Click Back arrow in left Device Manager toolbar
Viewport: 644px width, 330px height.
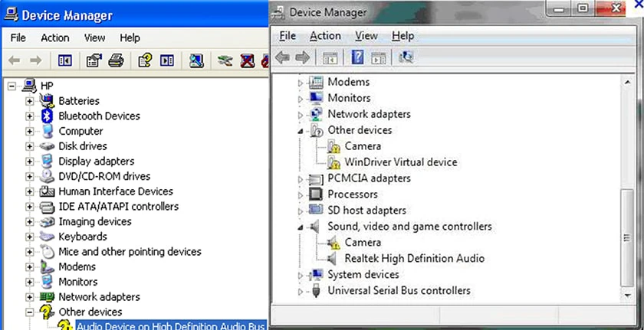[15, 60]
